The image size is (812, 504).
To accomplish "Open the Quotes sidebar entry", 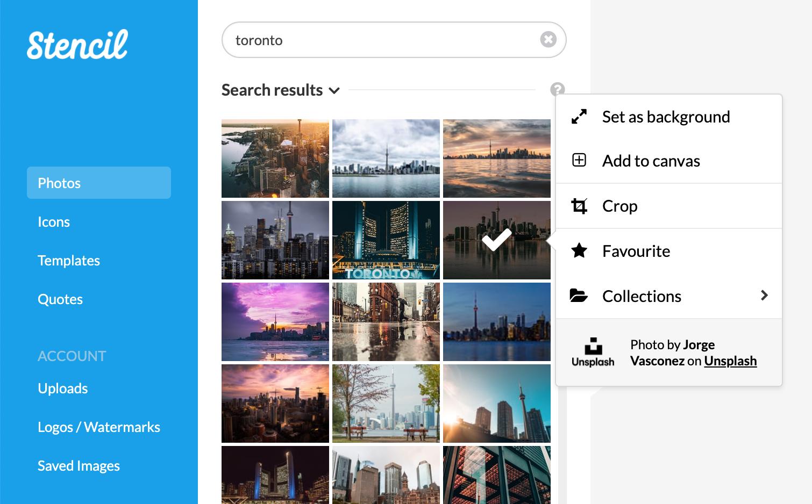I will pyautogui.click(x=60, y=299).
